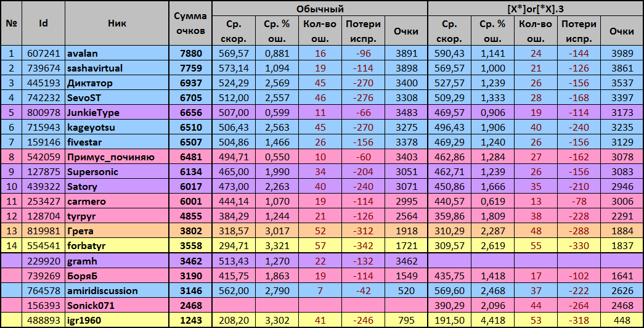Click average speed '573,14'
The height and width of the screenshot is (328, 644).
(x=234, y=68)
